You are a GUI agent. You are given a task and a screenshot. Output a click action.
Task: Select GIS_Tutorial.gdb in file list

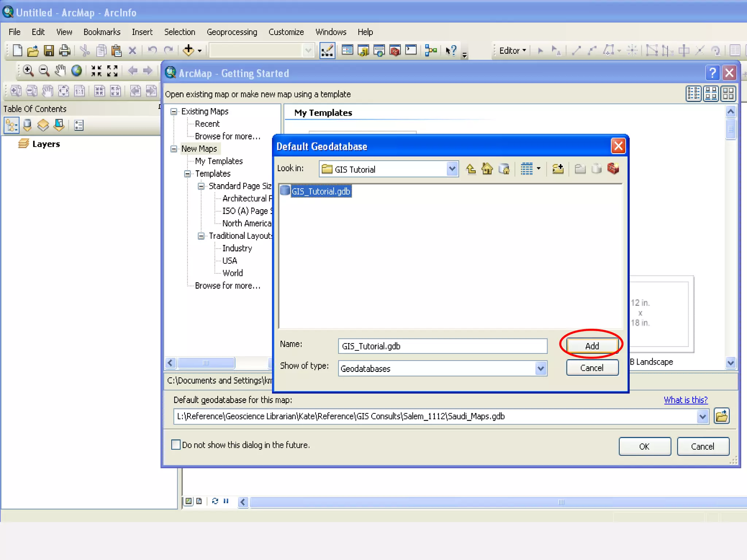click(320, 191)
